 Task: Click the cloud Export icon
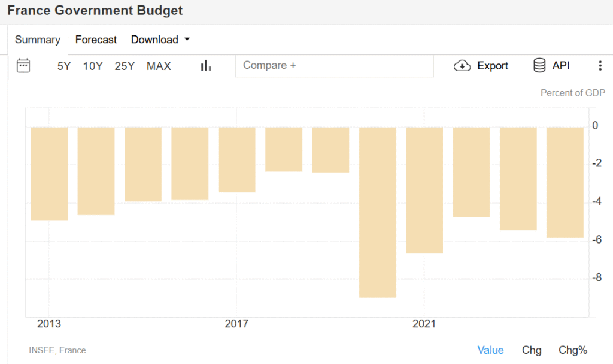click(462, 66)
